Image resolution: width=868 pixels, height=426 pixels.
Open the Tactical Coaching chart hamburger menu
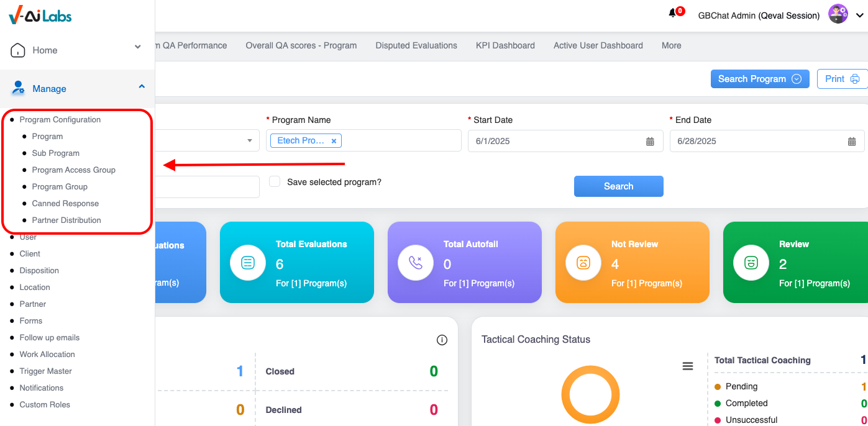[688, 366]
